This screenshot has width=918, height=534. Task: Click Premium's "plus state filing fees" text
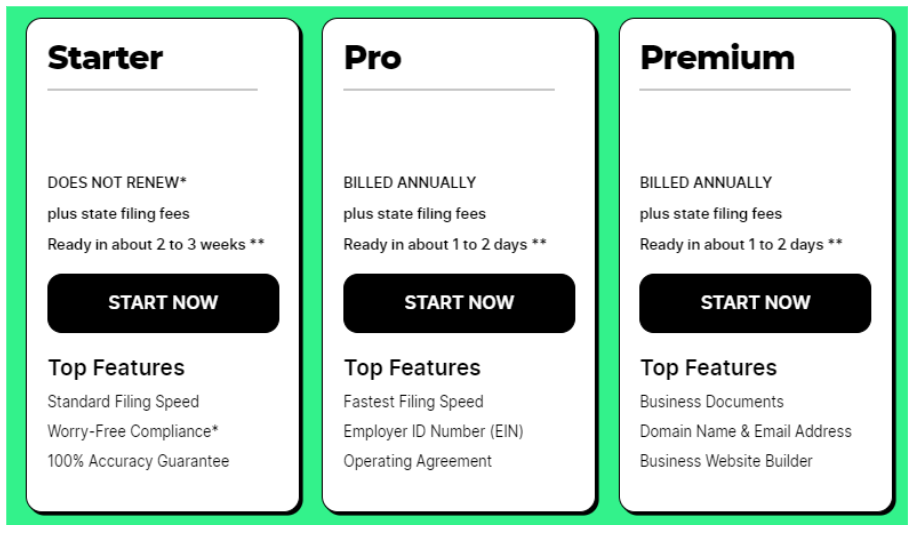(x=710, y=214)
